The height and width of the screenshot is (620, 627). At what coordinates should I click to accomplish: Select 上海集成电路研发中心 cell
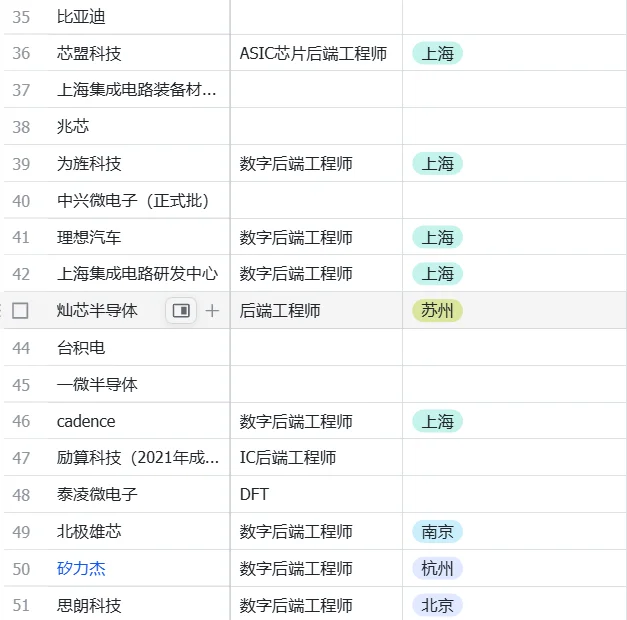point(138,274)
